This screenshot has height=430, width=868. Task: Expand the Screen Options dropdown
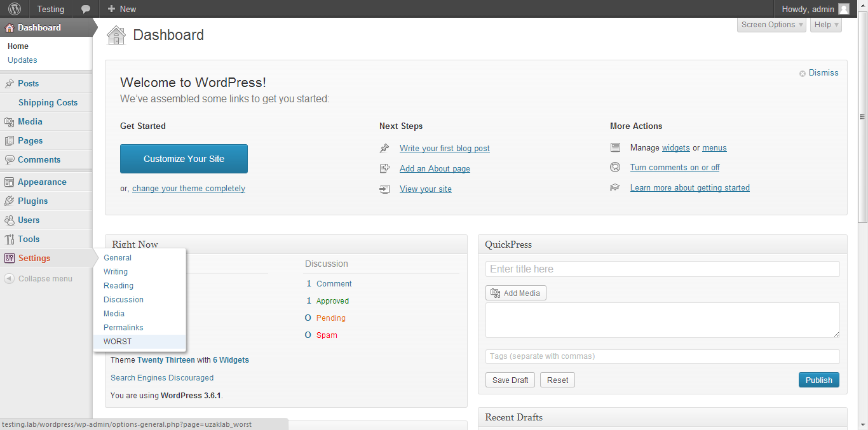(x=771, y=25)
